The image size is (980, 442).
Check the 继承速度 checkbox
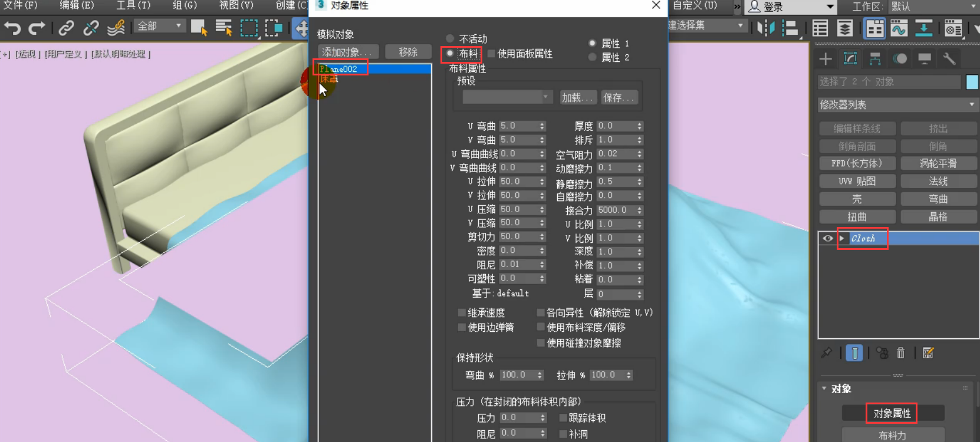462,313
